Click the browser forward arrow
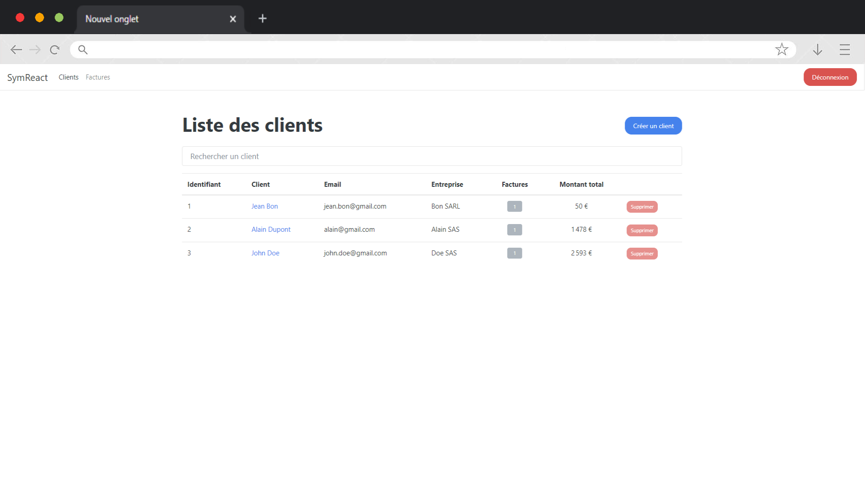This screenshot has height=504, width=865. 35,50
